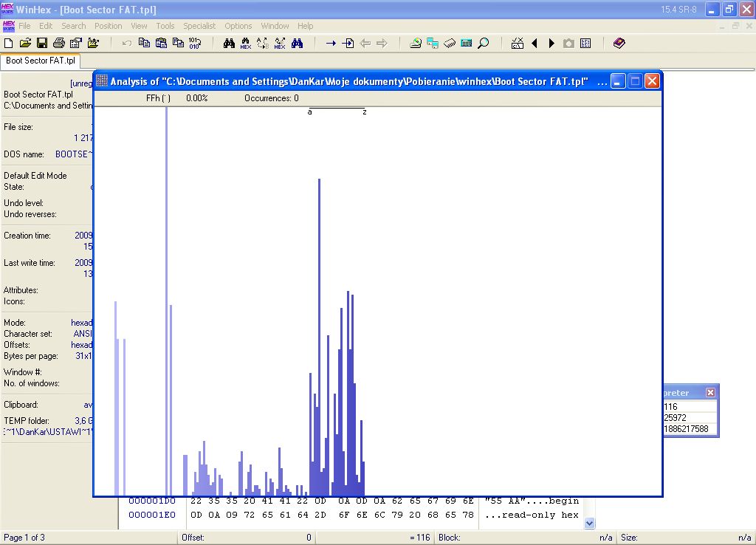756x545 pixels.
Task: Click the 'Block:' status bar field
Action: click(x=526, y=538)
